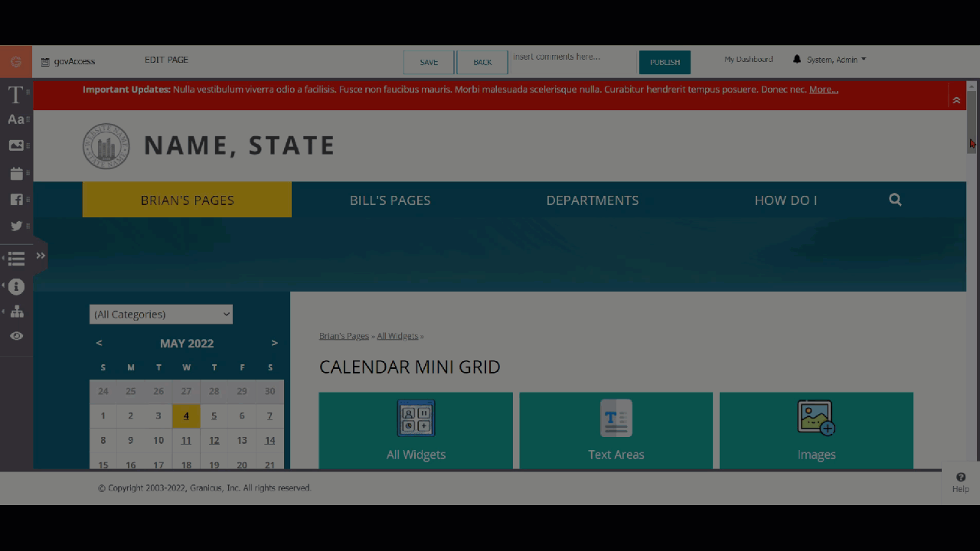Open the Bill's Pages navigation tab
This screenshot has height=551, width=980.
(x=390, y=201)
